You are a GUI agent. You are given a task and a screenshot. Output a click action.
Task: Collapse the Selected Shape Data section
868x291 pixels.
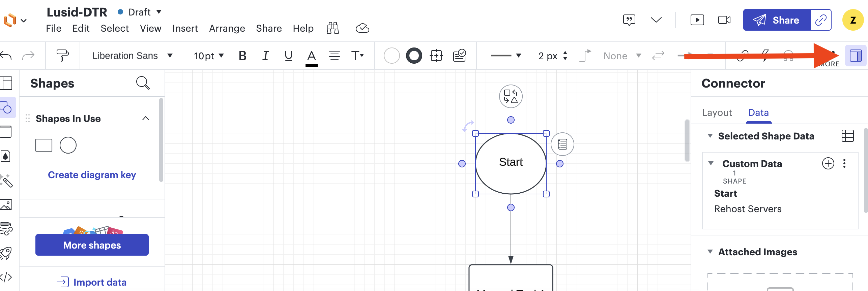[710, 136]
